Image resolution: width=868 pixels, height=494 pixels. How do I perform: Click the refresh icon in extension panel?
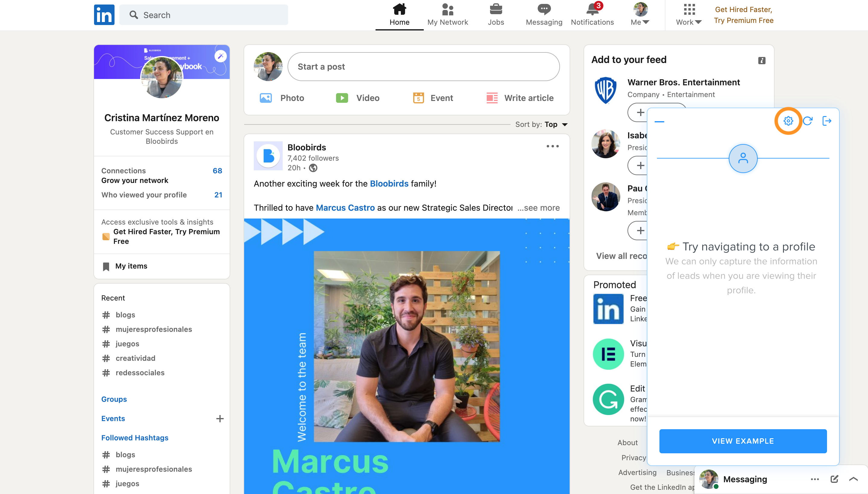pos(807,121)
